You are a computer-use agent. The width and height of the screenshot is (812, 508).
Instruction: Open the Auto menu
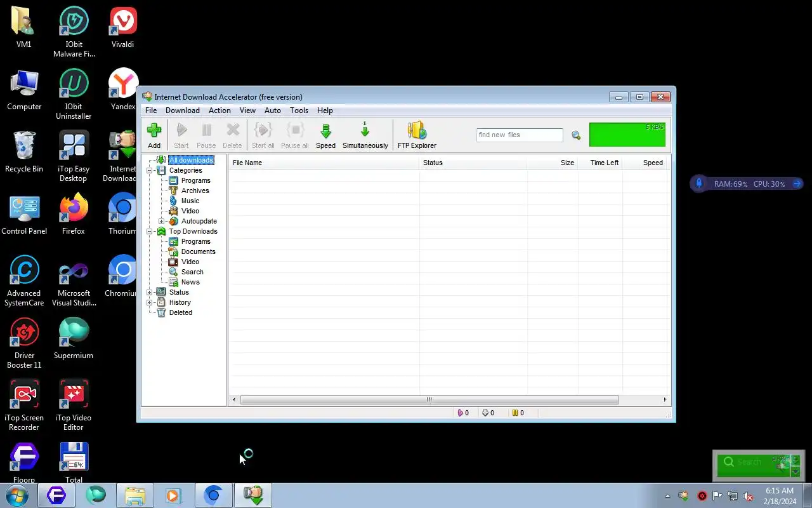pos(273,110)
